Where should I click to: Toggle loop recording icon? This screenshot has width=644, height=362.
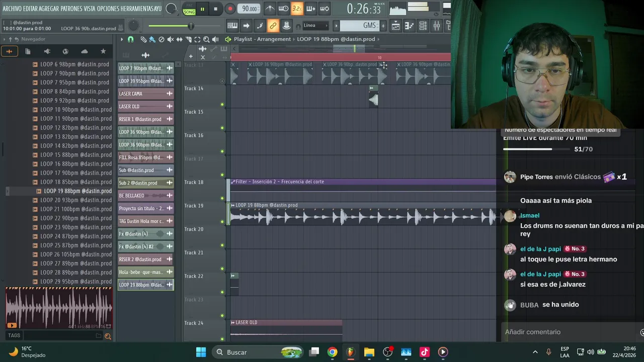pos(324,9)
